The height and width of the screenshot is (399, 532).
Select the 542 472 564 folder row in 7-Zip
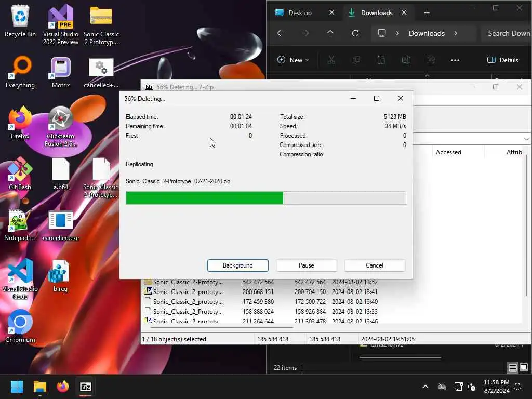click(261, 282)
